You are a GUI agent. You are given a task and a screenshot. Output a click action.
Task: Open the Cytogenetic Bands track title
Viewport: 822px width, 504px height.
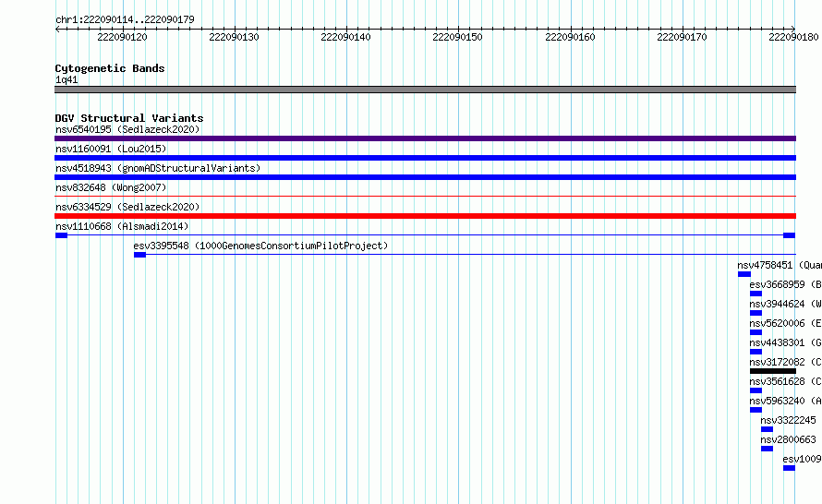click(110, 68)
